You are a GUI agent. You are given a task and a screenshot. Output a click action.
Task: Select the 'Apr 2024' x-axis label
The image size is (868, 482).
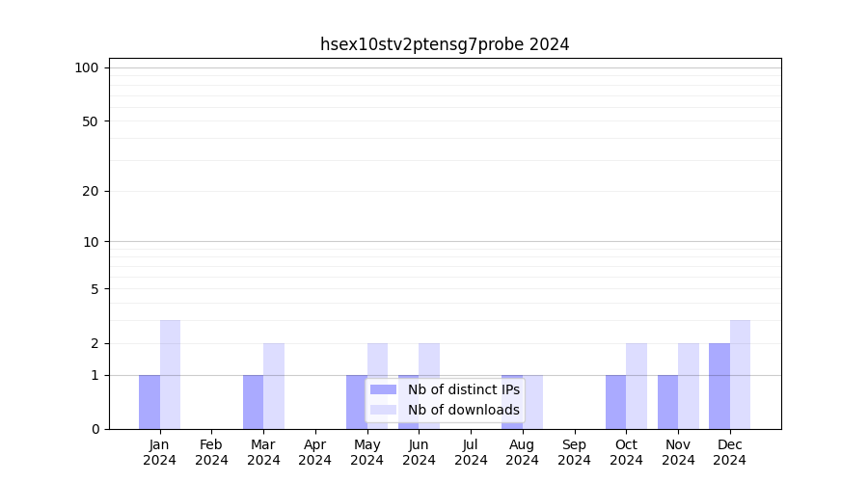pyautogui.click(x=315, y=452)
